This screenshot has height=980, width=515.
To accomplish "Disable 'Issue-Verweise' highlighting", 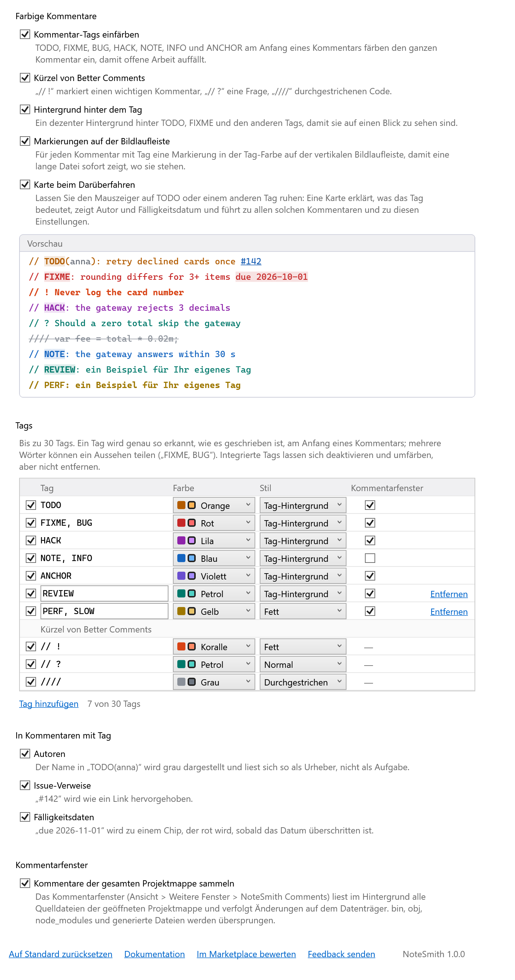I will pos(25,785).
